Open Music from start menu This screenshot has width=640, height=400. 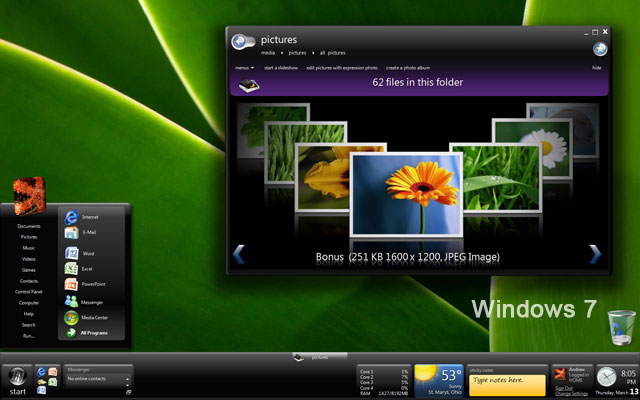point(29,248)
